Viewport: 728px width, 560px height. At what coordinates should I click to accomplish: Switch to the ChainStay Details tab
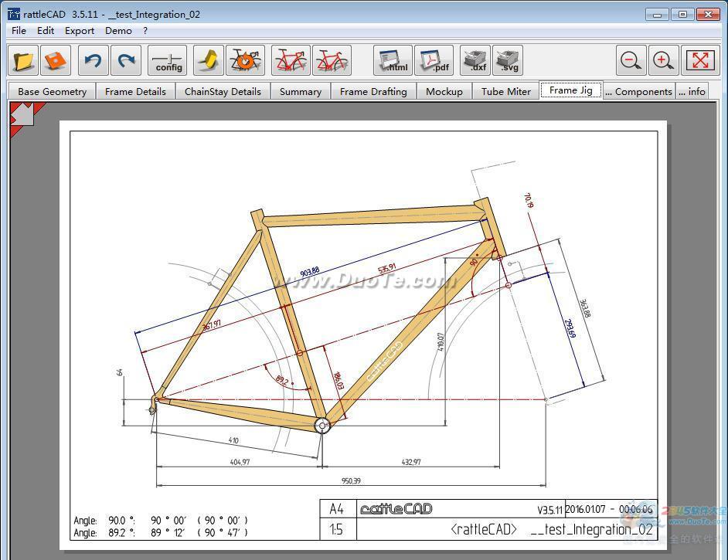223,91
